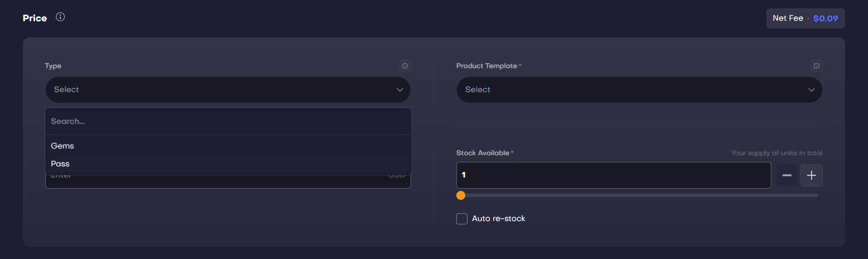Enable the Auto re-stock checkbox
The width and height of the screenshot is (868, 259).
click(462, 219)
